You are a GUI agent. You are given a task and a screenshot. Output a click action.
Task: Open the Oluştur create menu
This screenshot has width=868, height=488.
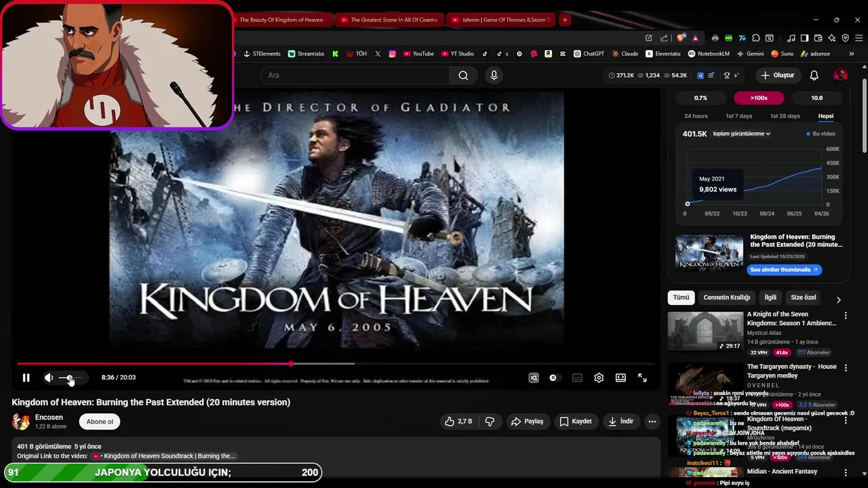(x=777, y=75)
